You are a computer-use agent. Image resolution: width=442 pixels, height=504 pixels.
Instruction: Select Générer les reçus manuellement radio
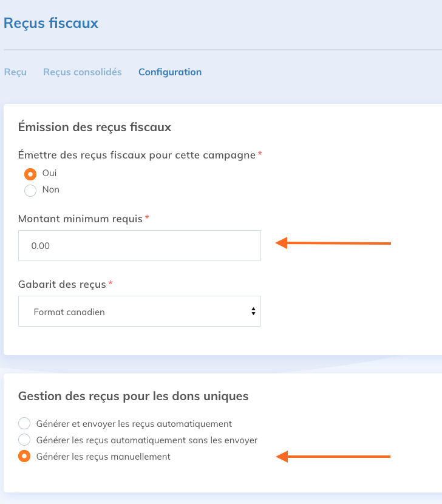pos(24,457)
